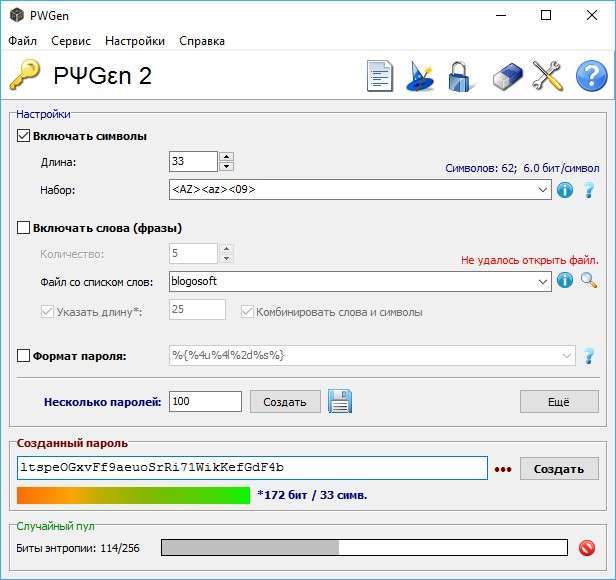Open the text document icon in toolbar
Screen dimensions: 616x580
coord(380,76)
